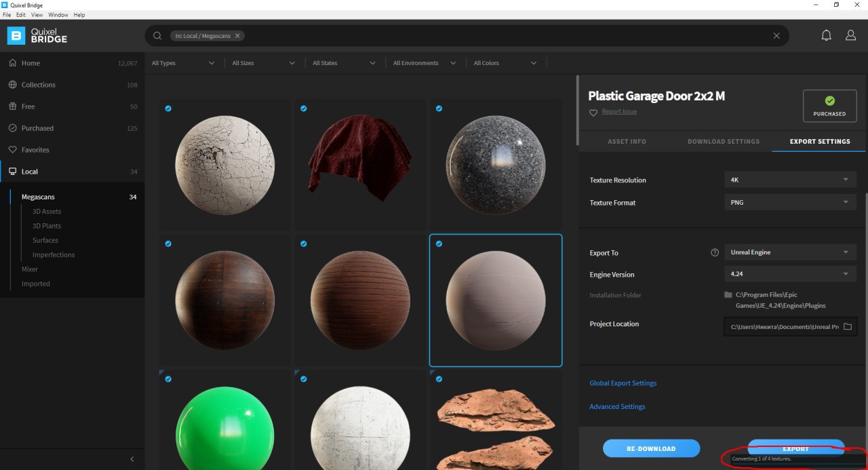Viewport: 868px width, 470px height.
Task: Select the Export Settings tab
Action: tap(820, 141)
